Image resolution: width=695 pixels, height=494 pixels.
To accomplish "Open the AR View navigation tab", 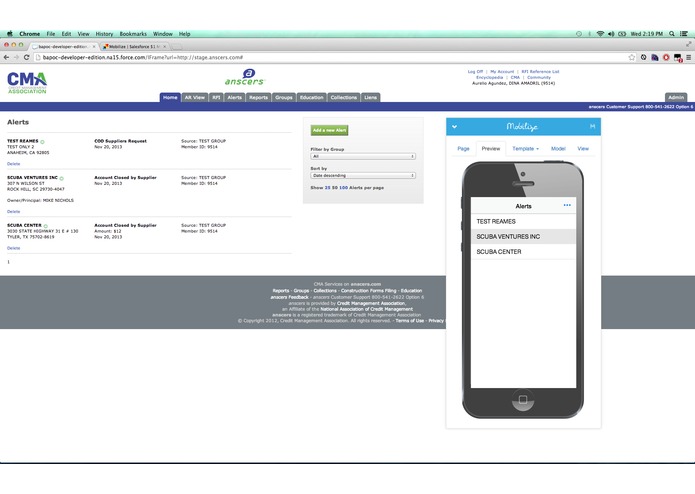I will [x=195, y=97].
